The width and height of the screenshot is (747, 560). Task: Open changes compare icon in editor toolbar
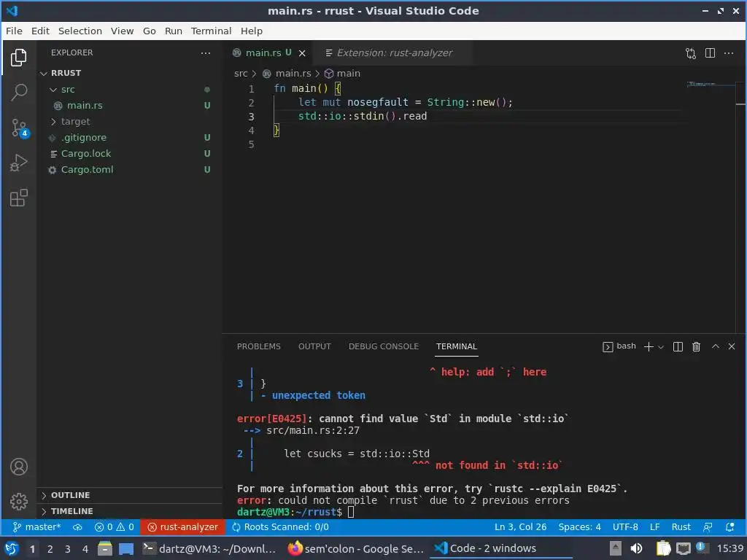point(690,52)
